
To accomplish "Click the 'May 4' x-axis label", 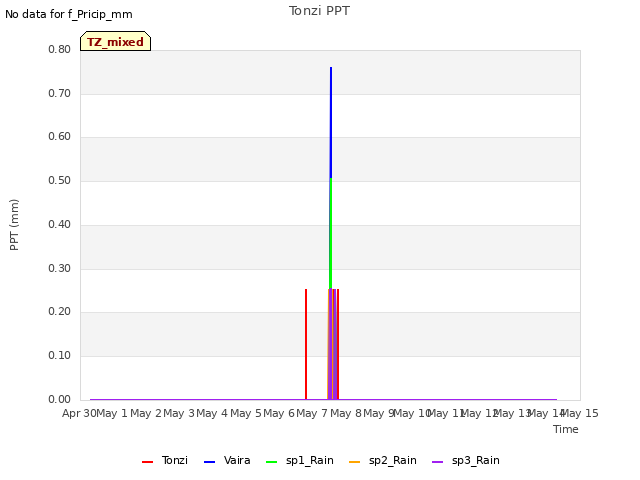I will (x=212, y=413).
